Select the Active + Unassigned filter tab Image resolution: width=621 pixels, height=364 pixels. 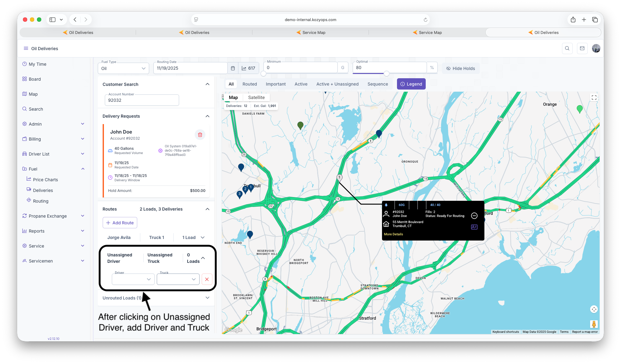pos(337,84)
